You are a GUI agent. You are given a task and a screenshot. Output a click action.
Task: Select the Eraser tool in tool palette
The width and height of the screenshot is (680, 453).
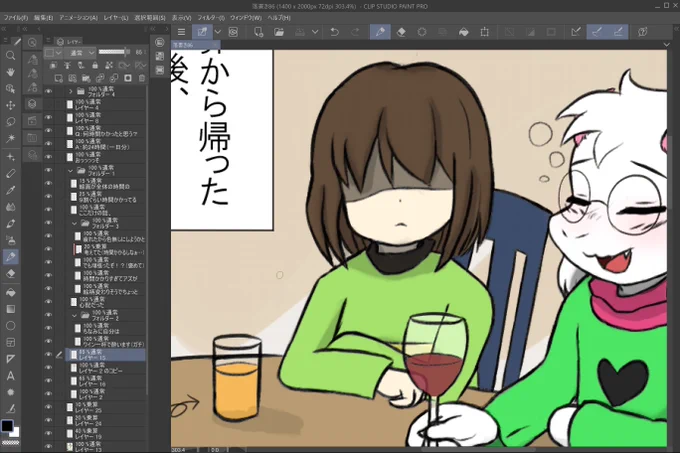click(x=10, y=274)
